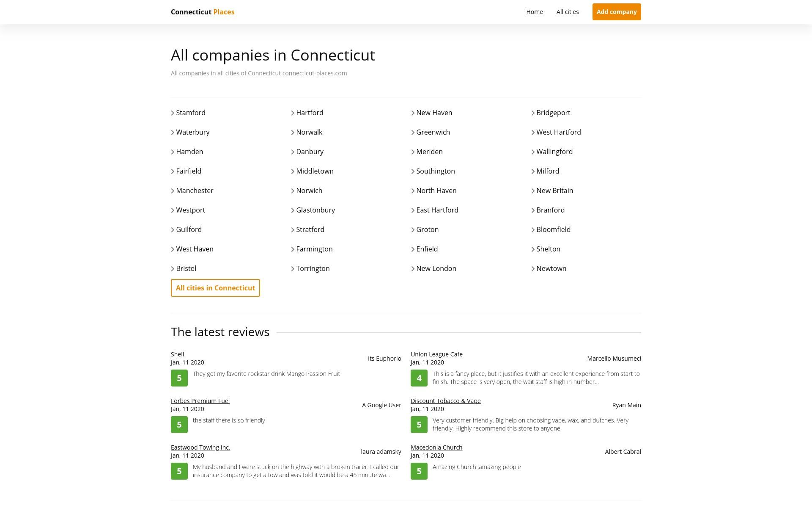Select the New Haven city link
This screenshot has width=812, height=508.
click(x=434, y=113)
